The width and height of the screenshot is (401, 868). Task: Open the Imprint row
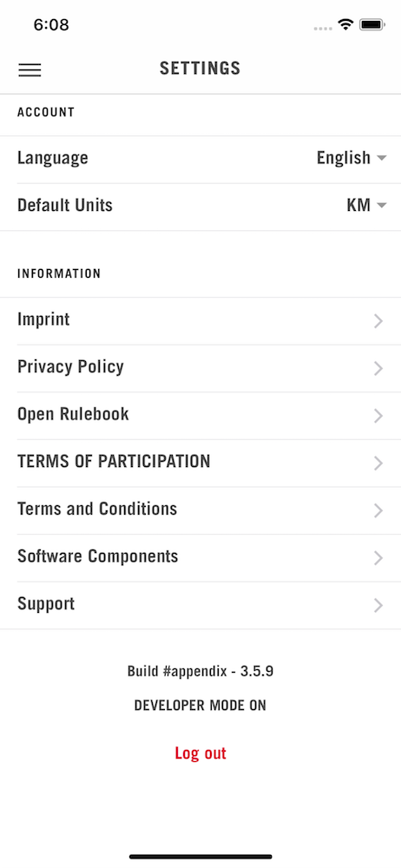click(x=200, y=321)
